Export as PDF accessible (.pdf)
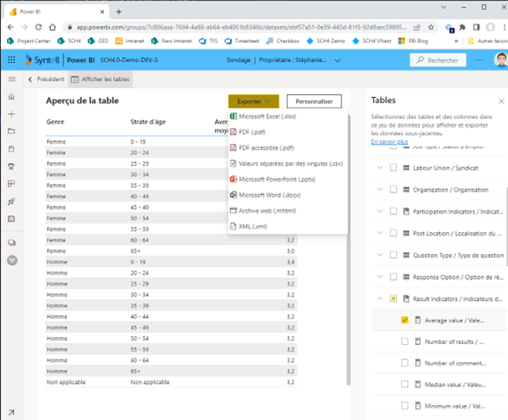The height and width of the screenshot is (420, 508). coord(288,147)
